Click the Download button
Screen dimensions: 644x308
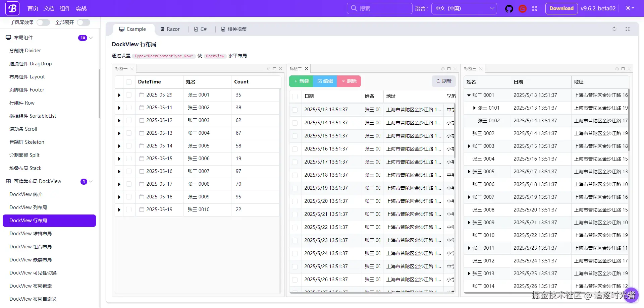click(561, 8)
